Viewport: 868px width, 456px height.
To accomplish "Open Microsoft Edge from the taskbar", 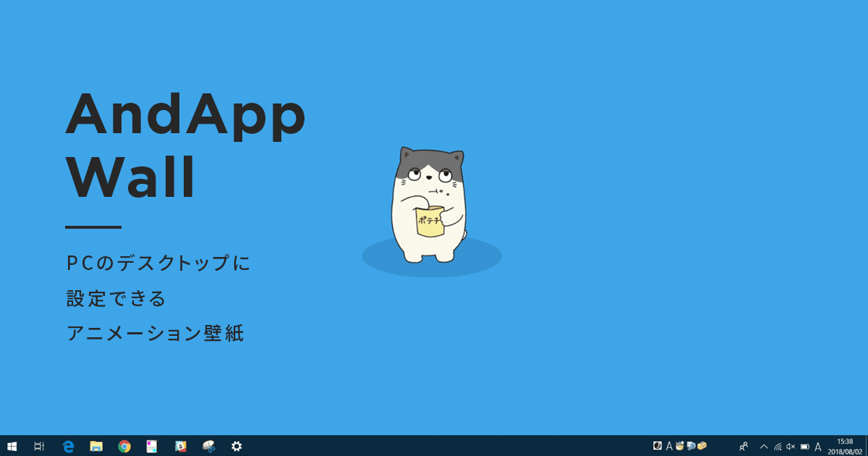I will tap(68, 446).
